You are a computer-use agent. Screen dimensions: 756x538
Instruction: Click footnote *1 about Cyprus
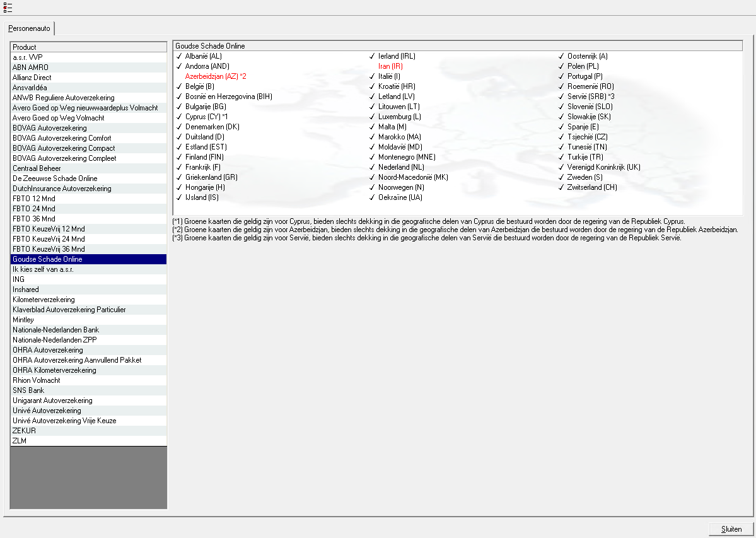[x=429, y=222]
